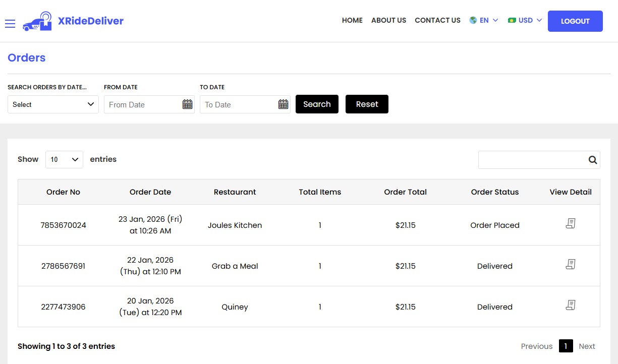Open the CONTACT US page
This screenshot has height=364, width=618.
tap(437, 20)
